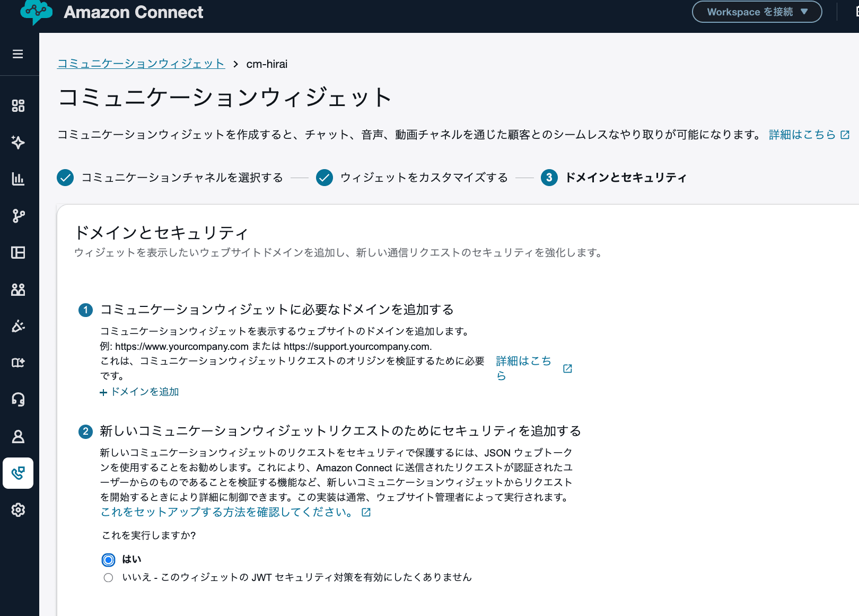859x616 pixels.
Task: Click the コミュニケーションウィジェットに必要なドメインを追加する heading
Action: pos(277,310)
